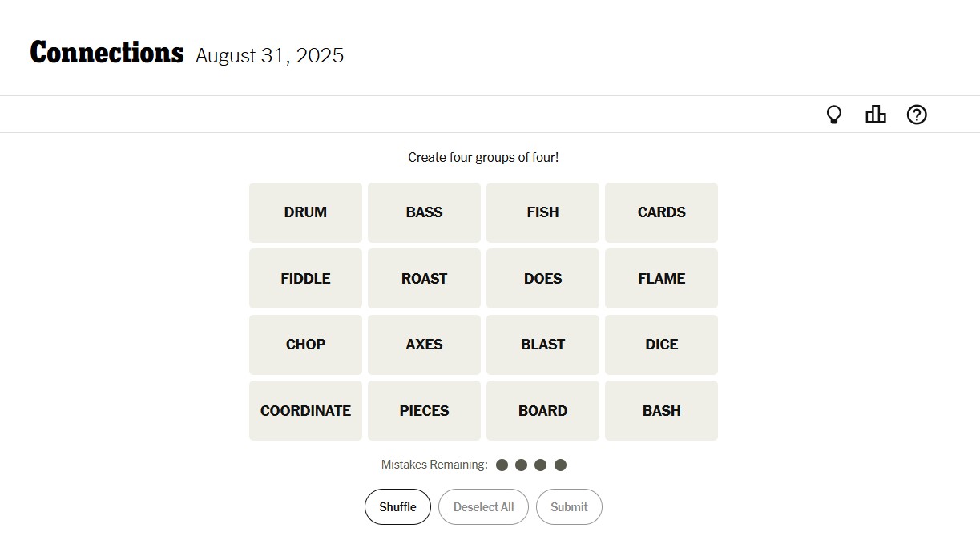Select the AXES tile
Viewport: 980px width, 544px height.
point(424,345)
